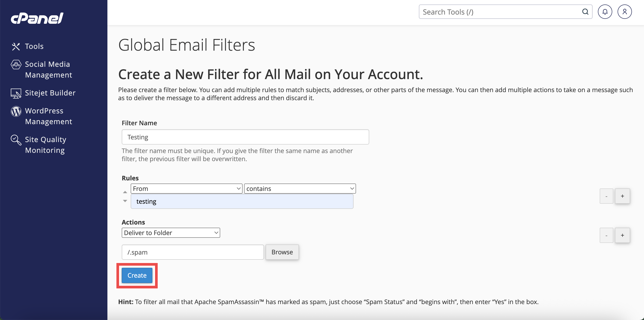
Task: Click the Create button
Action: click(137, 275)
